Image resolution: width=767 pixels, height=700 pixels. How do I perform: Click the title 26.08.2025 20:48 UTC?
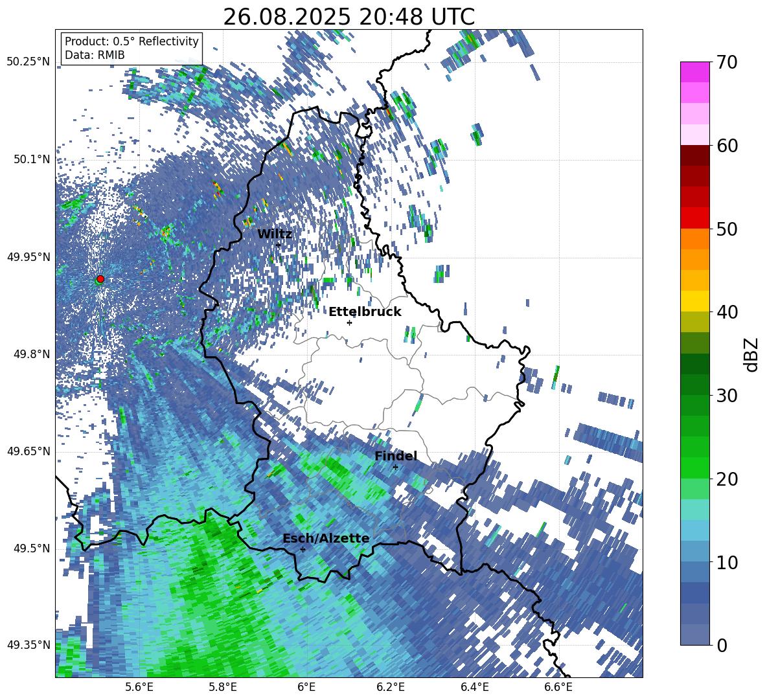[x=349, y=17]
